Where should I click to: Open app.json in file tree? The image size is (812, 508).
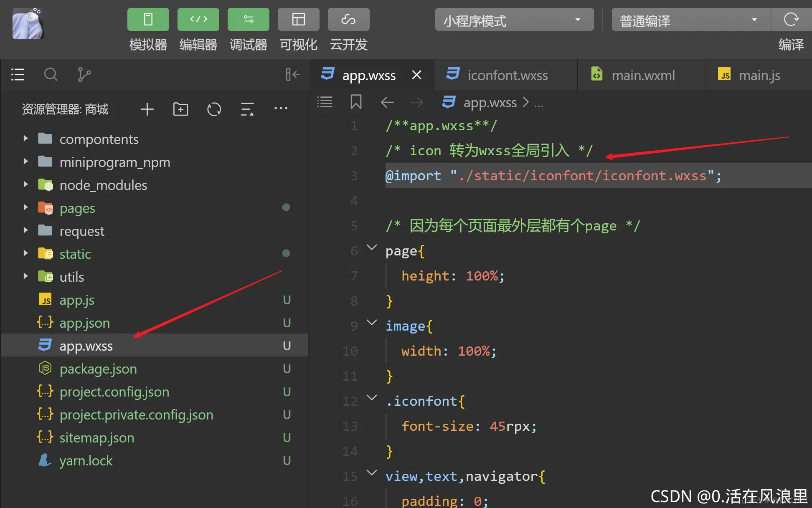[84, 323]
